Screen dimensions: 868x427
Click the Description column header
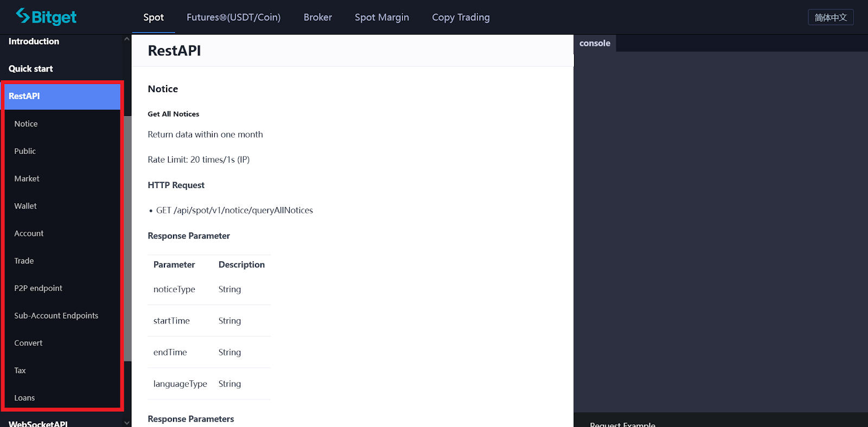click(x=241, y=264)
